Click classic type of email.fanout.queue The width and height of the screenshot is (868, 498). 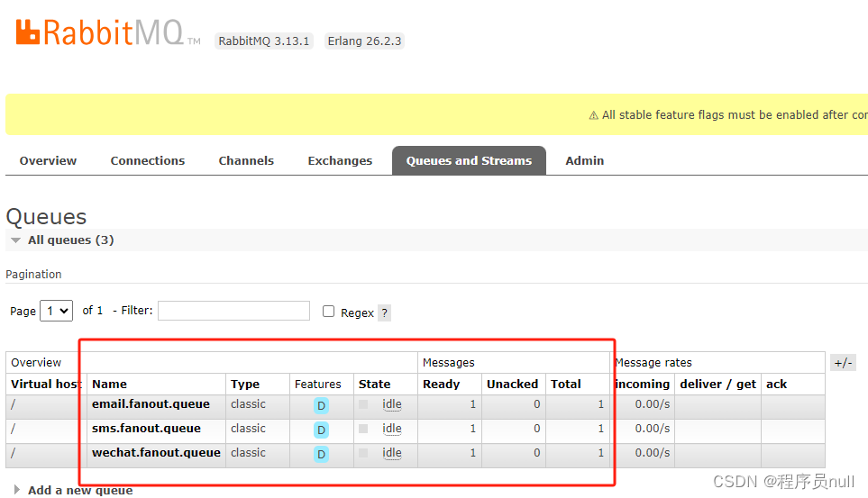pos(248,404)
